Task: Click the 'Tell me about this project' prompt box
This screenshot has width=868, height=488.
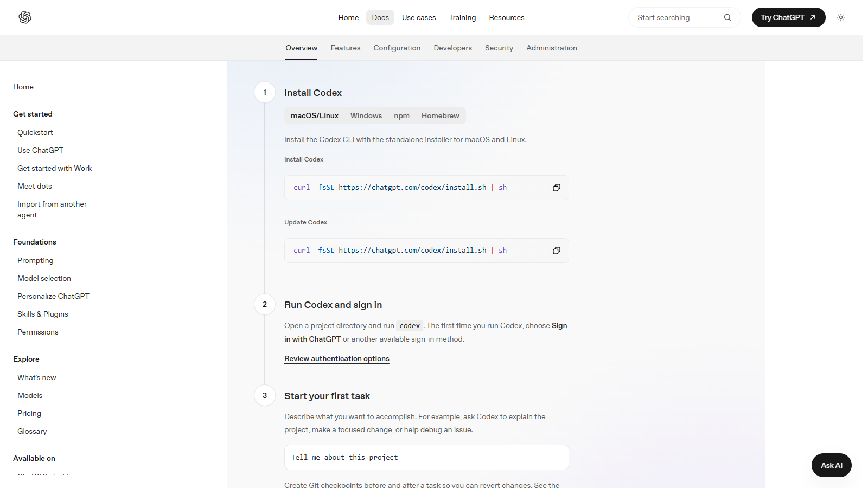Action: click(x=426, y=457)
